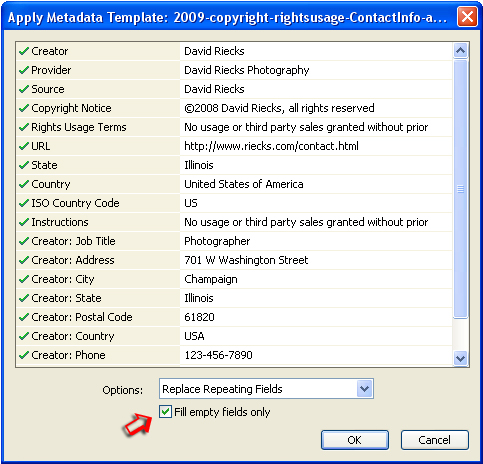Click the scrollbar up arrow
This screenshot has height=464, width=483.
460,51
